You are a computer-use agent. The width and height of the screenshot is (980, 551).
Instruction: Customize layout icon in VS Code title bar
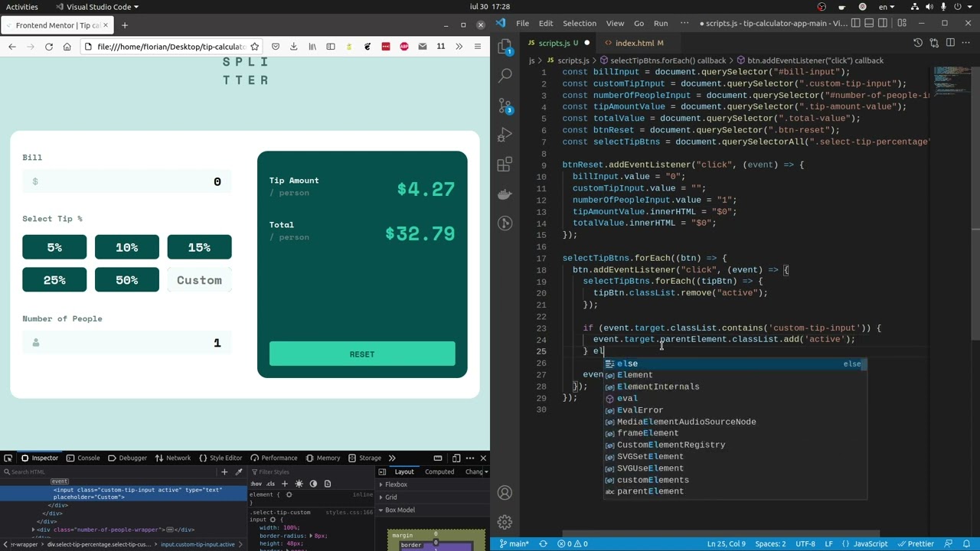pos(902,24)
